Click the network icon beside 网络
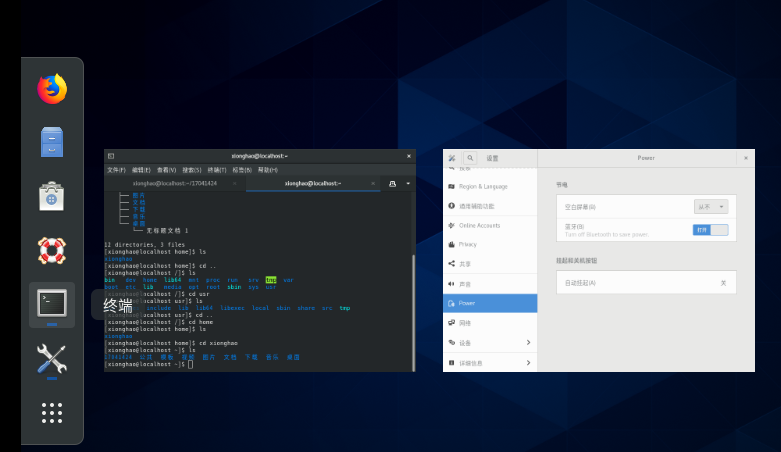Image resolution: width=781 pixels, height=452 pixels. tap(451, 323)
